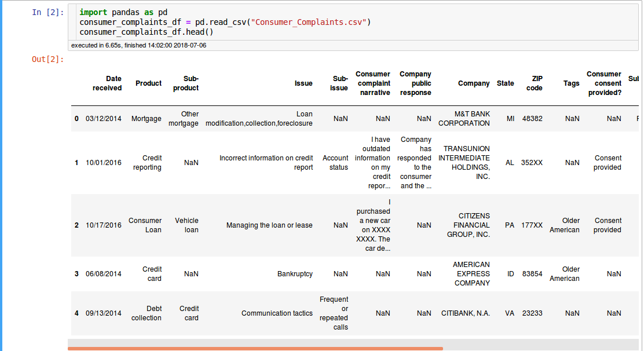644x351 pixels.
Task: Click the Consent provided cell in row 1
Action: [607, 162]
